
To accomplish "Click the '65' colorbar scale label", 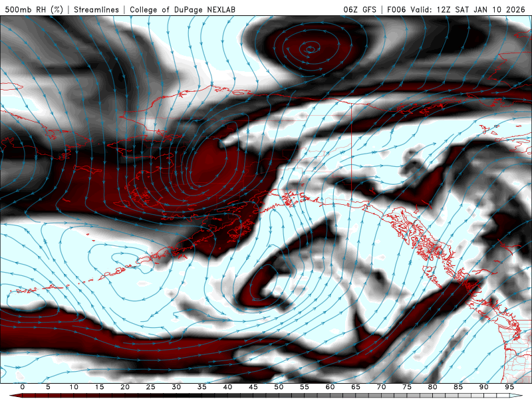I will coord(356,387).
